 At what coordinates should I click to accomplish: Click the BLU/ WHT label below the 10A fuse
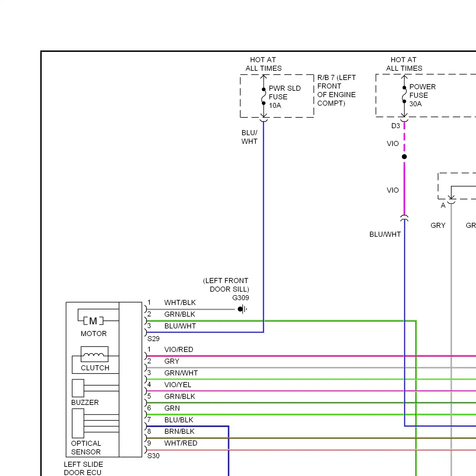249,137
